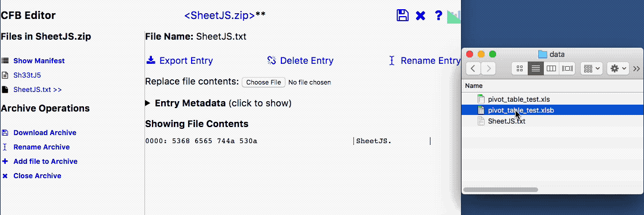Image resolution: width=644 pixels, height=215 pixels.
Task: Click the Choose File button
Action: click(263, 82)
